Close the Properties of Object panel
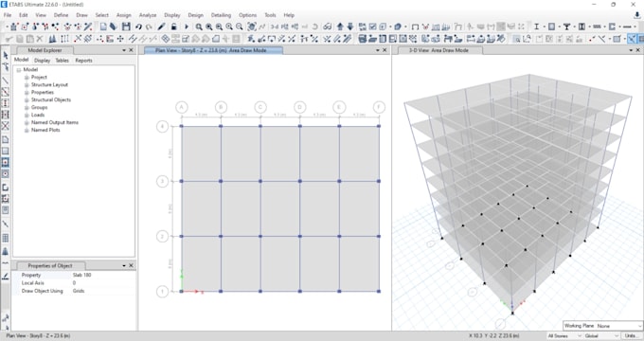Screen dimensions: 644x341 pyautogui.click(x=131, y=266)
